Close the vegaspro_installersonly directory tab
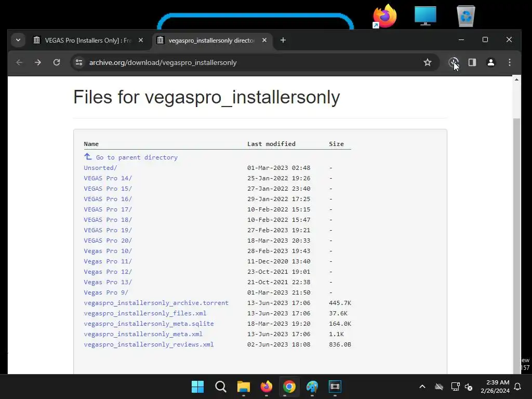The width and height of the screenshot is (532, 399). [x=264, y=41]
